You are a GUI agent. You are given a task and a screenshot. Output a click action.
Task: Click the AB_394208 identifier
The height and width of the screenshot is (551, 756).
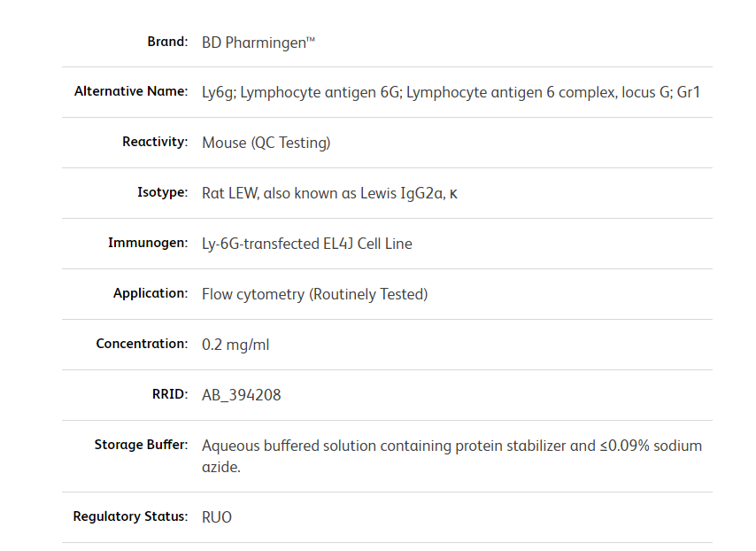click(x=241, y=395)
